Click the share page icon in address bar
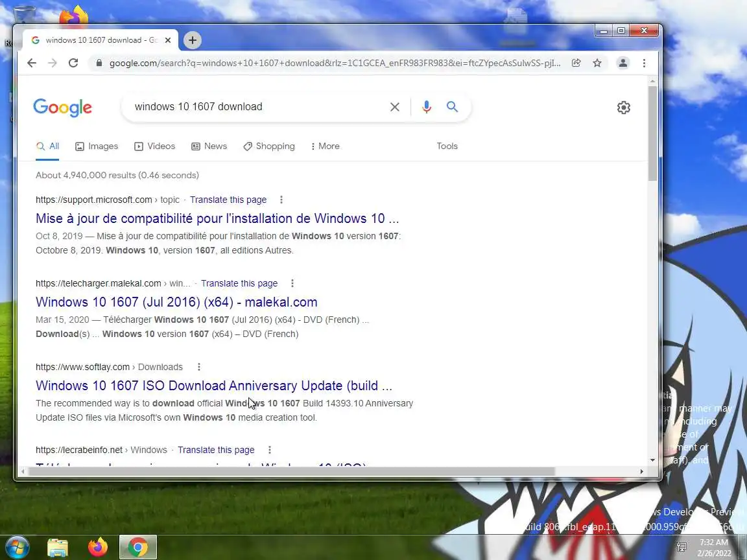This screenshot has height=560, width=747. pos(576,63)
